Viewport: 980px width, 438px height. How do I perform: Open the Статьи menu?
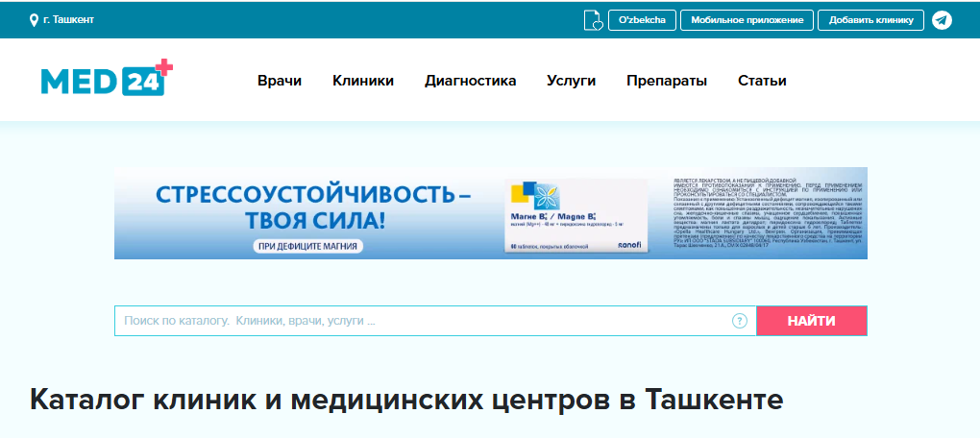[x=762, y=81]
